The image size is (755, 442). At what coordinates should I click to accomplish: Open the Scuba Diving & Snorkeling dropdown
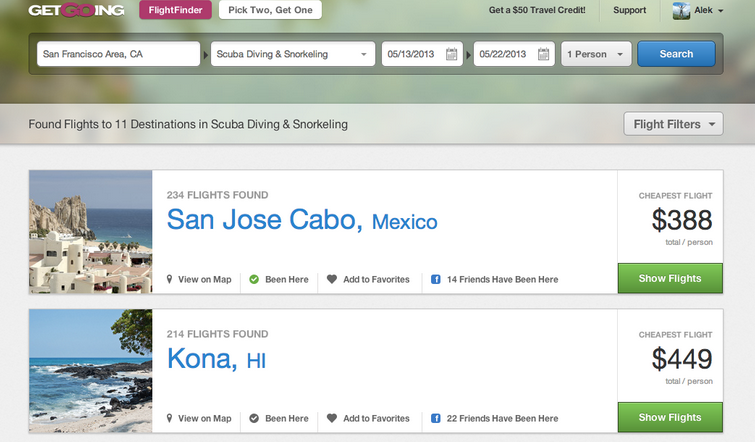coord(293,54)
